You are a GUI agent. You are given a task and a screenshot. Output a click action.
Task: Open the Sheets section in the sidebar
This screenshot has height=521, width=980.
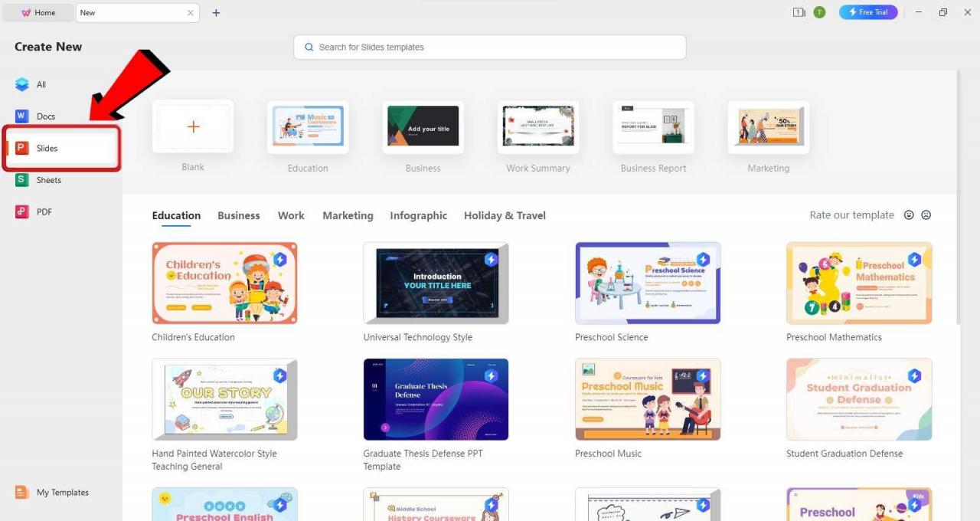(x=48, y=179)
